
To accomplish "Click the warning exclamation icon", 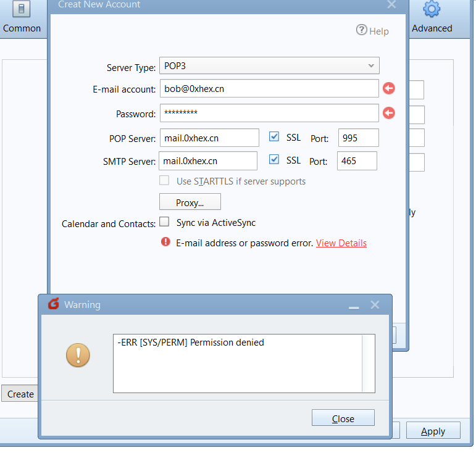I will (78, 355).
